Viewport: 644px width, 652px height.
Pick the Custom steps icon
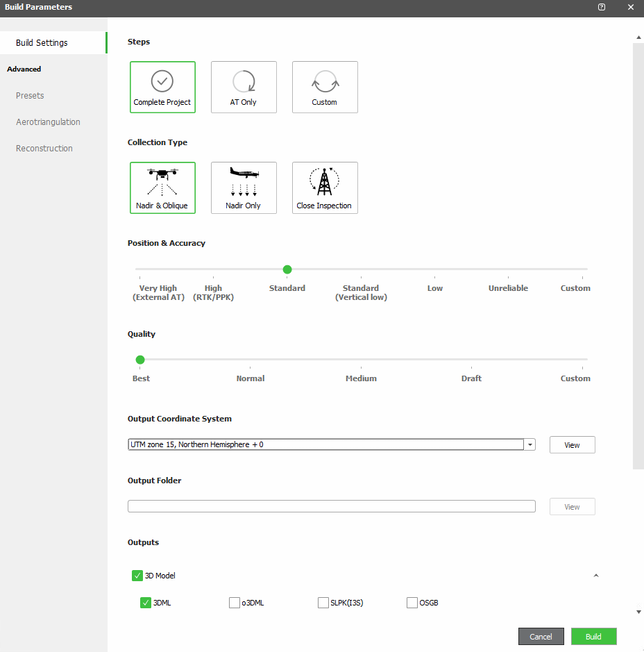tap(325, 87)
